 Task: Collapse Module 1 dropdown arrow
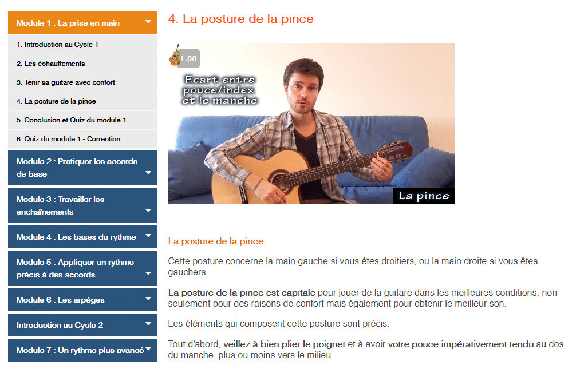[148, 22]
